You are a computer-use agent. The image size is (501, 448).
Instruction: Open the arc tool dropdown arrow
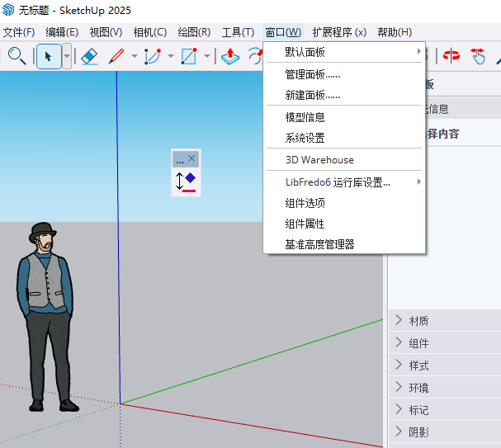pos(171,56)
